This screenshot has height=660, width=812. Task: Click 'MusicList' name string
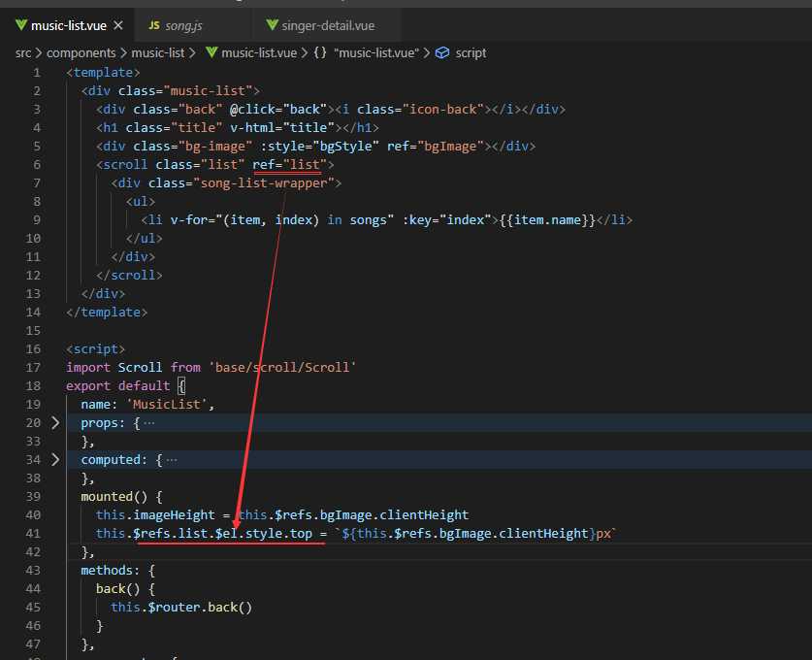click(x=167, y=404)
